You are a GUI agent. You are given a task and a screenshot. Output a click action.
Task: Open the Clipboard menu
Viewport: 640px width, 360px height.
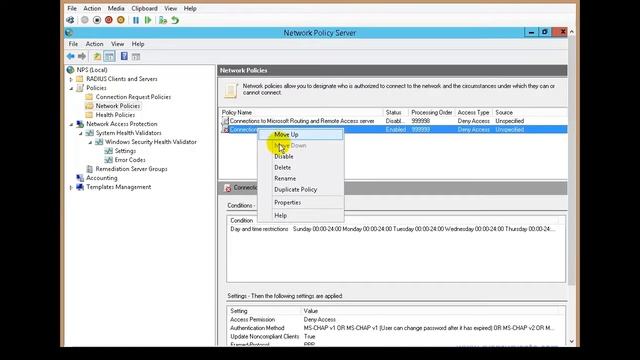144,8
